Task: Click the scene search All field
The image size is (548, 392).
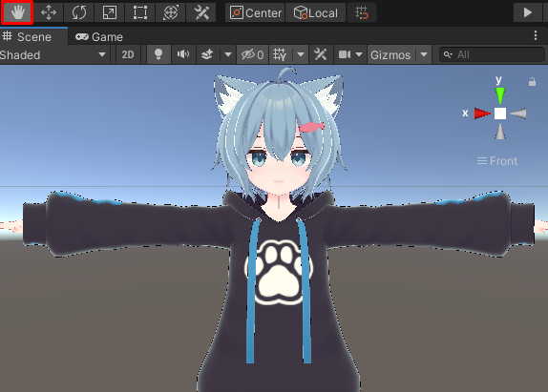Action: tap(492, 54)
